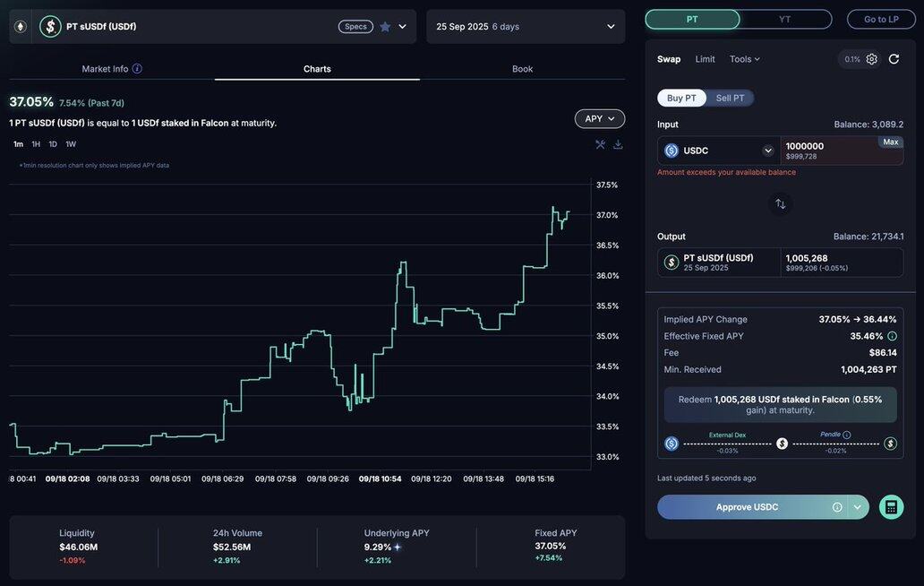Image resolution: width=924 pixels, height=586 pixels.
Task: Click the Ethereum network icon
Action: tap(21, 27)
